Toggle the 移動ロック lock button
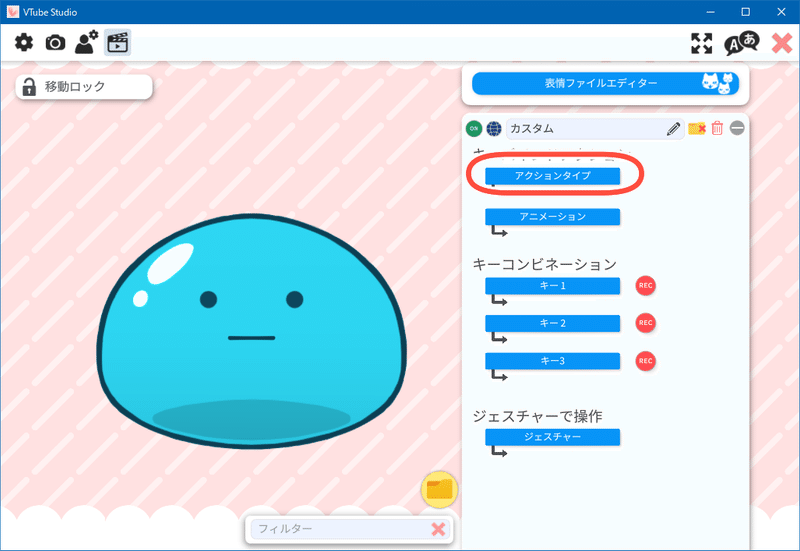The width and height of the screenshot is (800, 551). point(84,87)
